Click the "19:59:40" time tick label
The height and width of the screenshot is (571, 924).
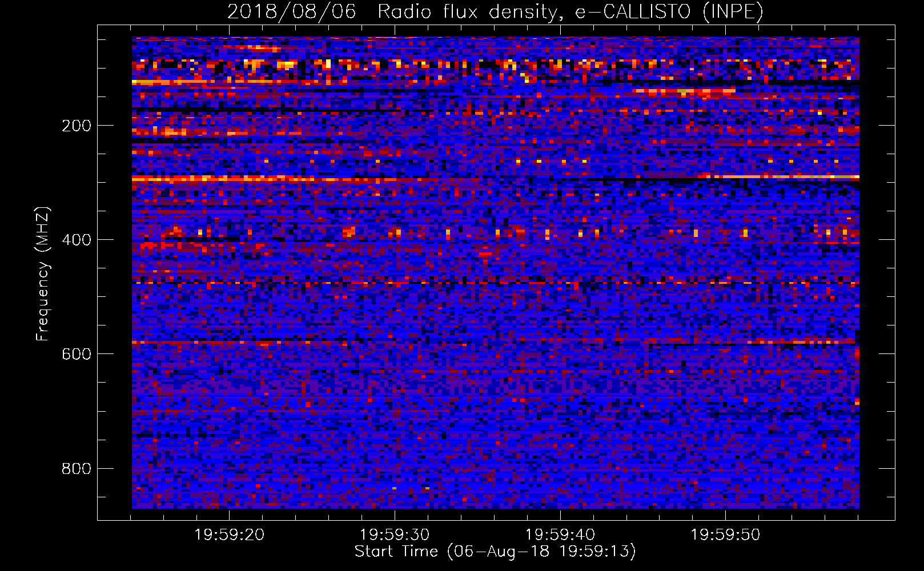pos(560,535)
